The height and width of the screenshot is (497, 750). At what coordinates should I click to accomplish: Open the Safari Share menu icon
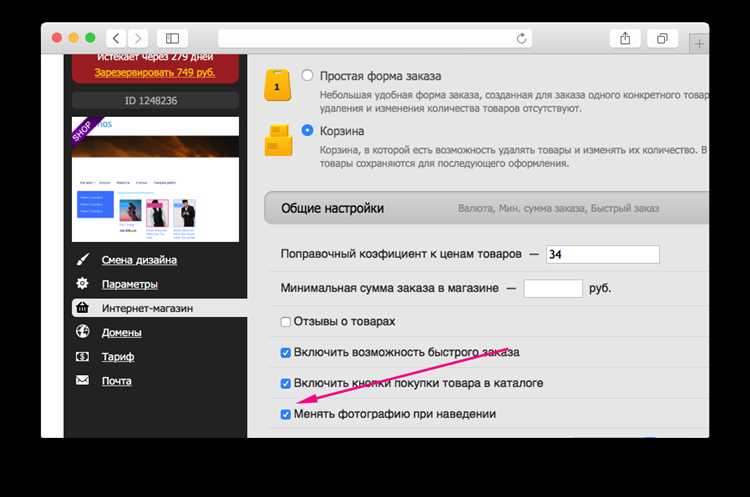pyautogui.click(x=625, y=38)
